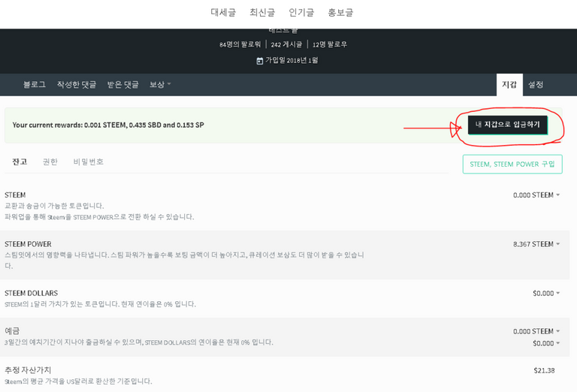Screen dimensions: 577x392
Task: Expand the 0.000 STEEM balance dropdown in the STEEM row
Action: pyautogui.click(x=536, y=195)
